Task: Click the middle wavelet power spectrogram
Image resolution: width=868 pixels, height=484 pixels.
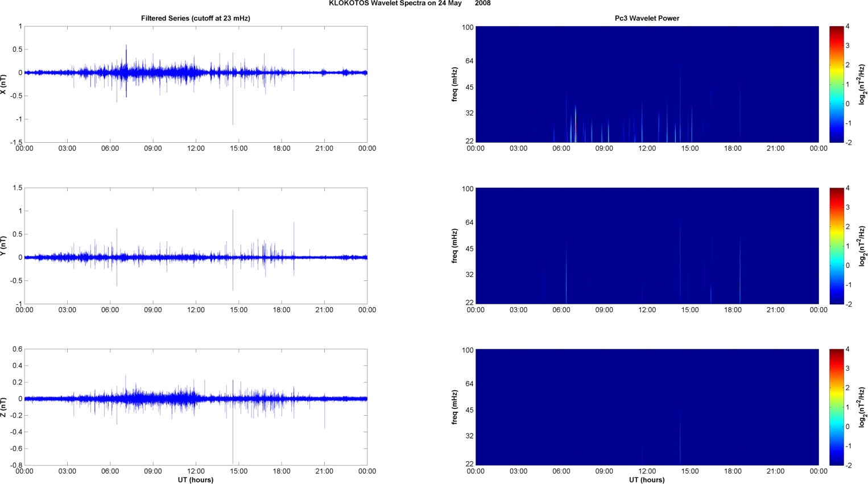Action: tap(647, 246)
